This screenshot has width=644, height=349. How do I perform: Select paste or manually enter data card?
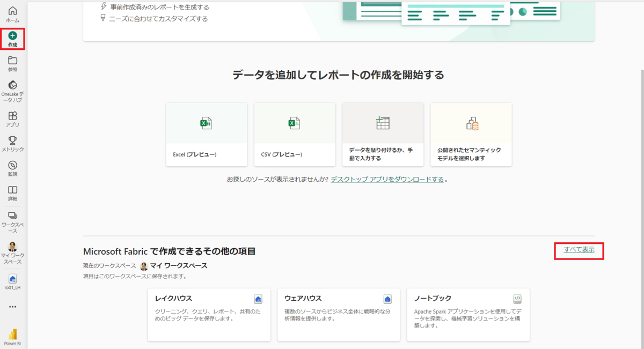click(383, 135)
